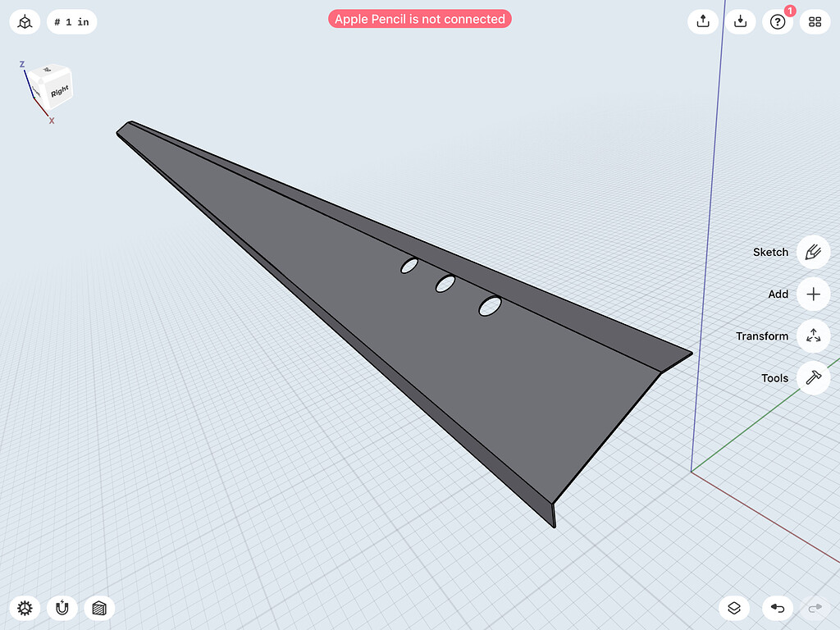Open the Items layers panel

click(733, 609)
